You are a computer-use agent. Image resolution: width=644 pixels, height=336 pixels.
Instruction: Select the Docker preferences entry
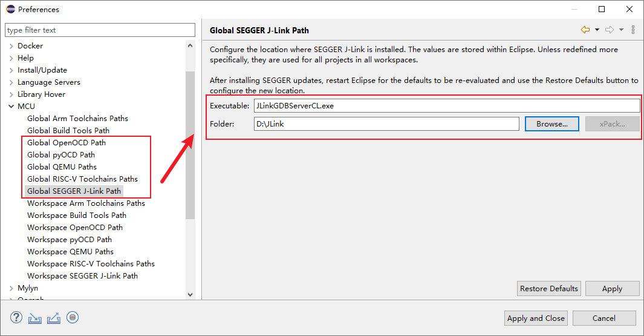pyautogui.click(x=30, y=46)
